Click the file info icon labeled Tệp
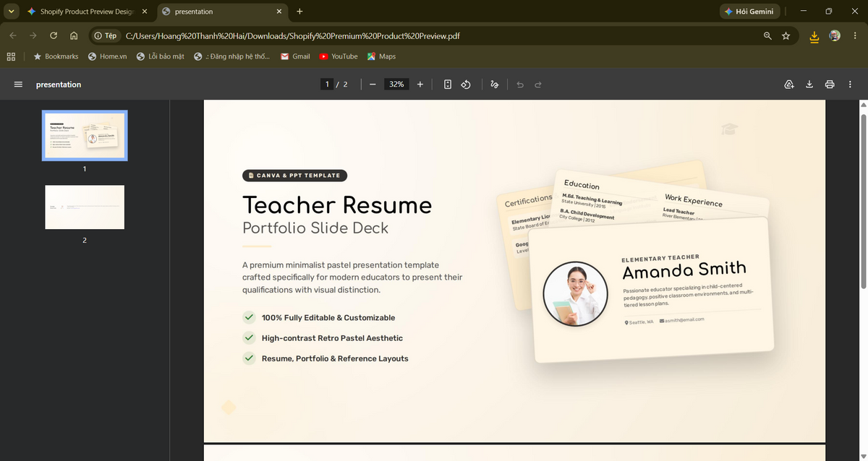The width and height of the screenshot is (868, 461). tap(106, 35)
